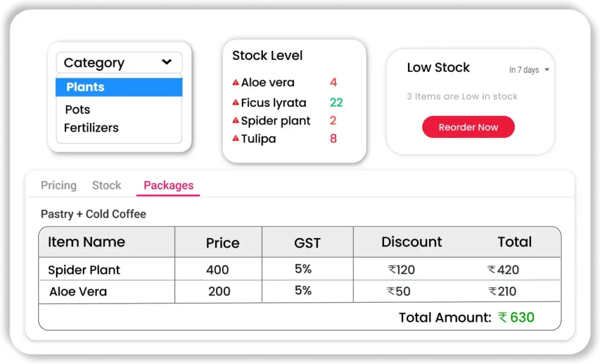Open the Stock tab
Screen dimensions: 600x364
[106, 185]
